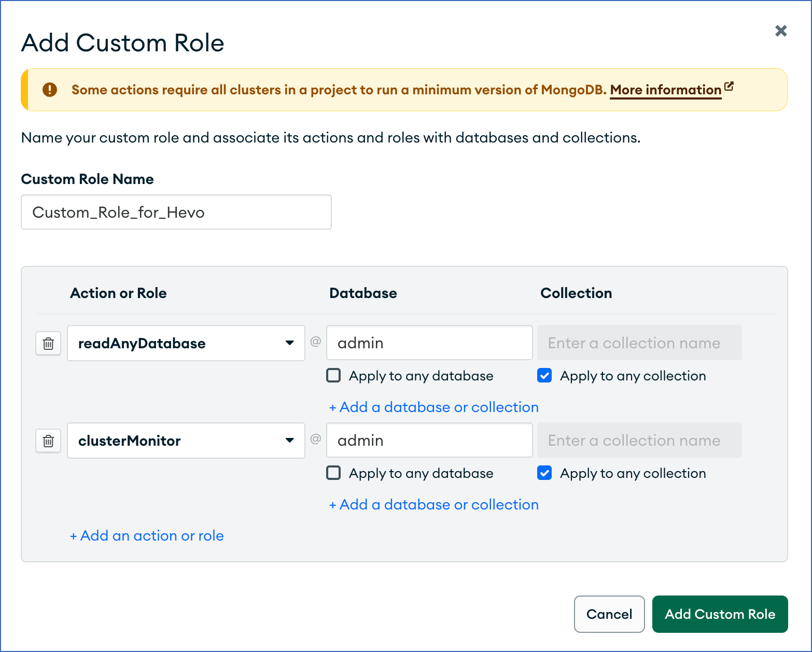This screenshot has width=812, height=652.
Task: Click the Add Custom Role dialog title
Action: [x=123, y=43]
